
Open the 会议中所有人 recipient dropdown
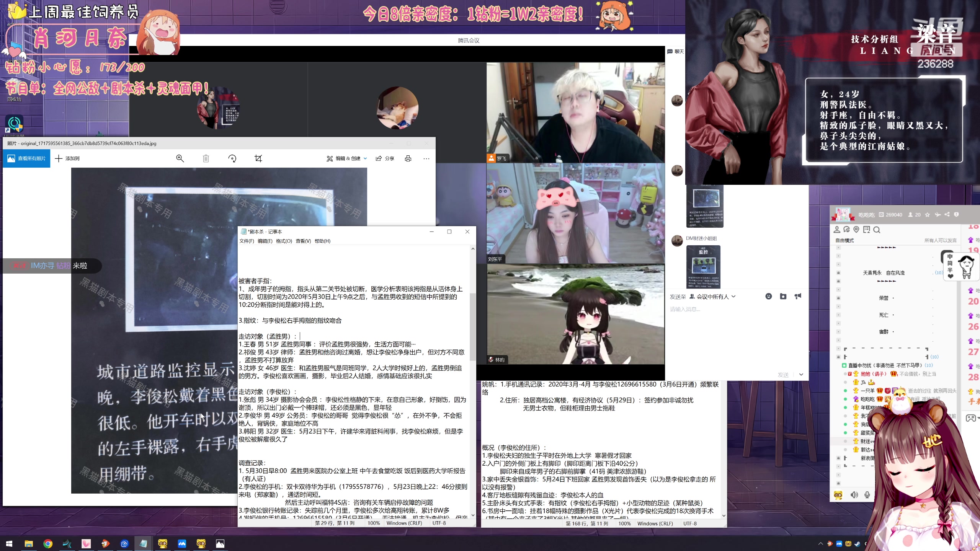(712, 297)
